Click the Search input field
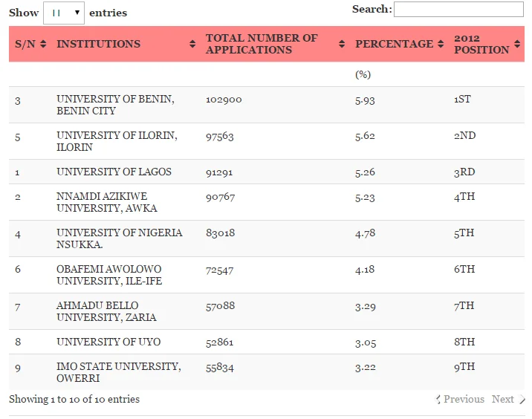Image resolution: width=532 pixels, height=419 pixels. pos(458,9)
